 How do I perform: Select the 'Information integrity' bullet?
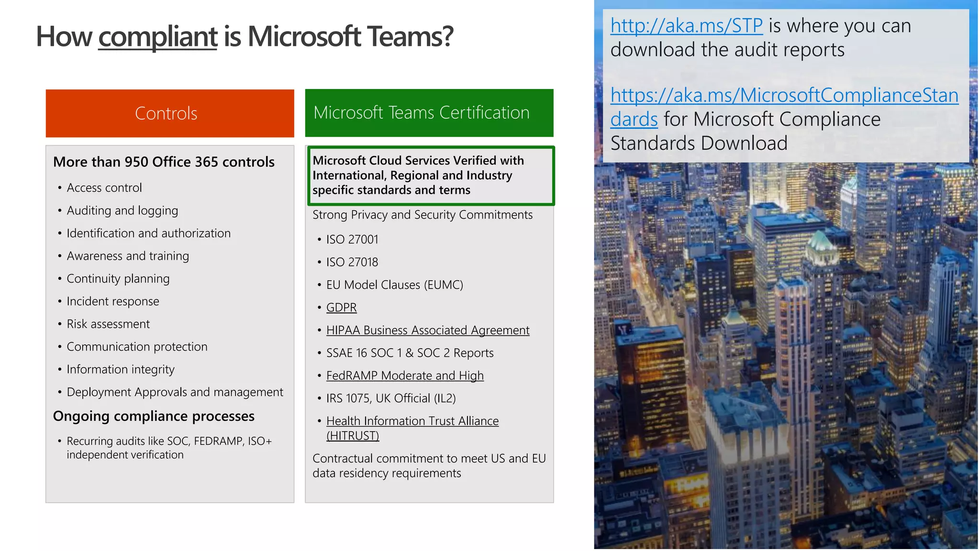(121, 369)
